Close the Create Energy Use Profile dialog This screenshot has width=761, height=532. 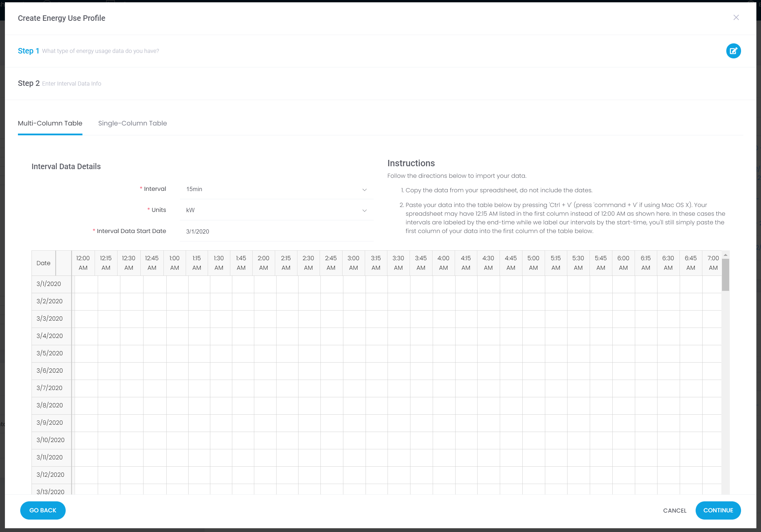[x=736, y=18]
